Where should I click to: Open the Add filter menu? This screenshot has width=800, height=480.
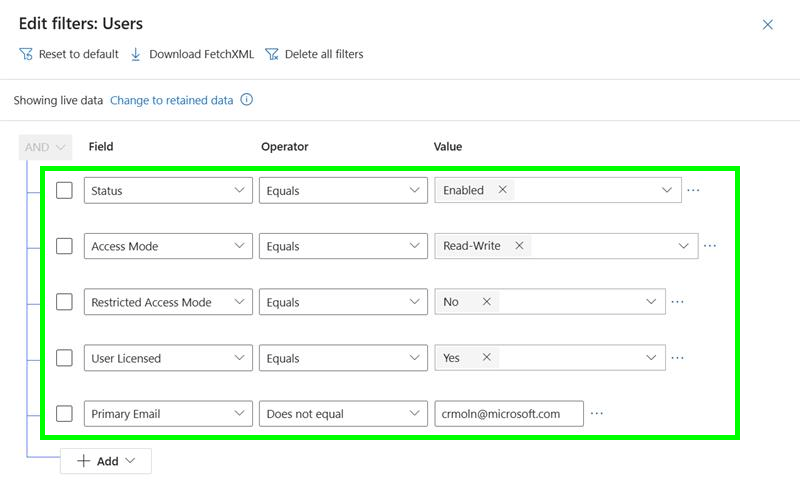click(x=106, y=461)
